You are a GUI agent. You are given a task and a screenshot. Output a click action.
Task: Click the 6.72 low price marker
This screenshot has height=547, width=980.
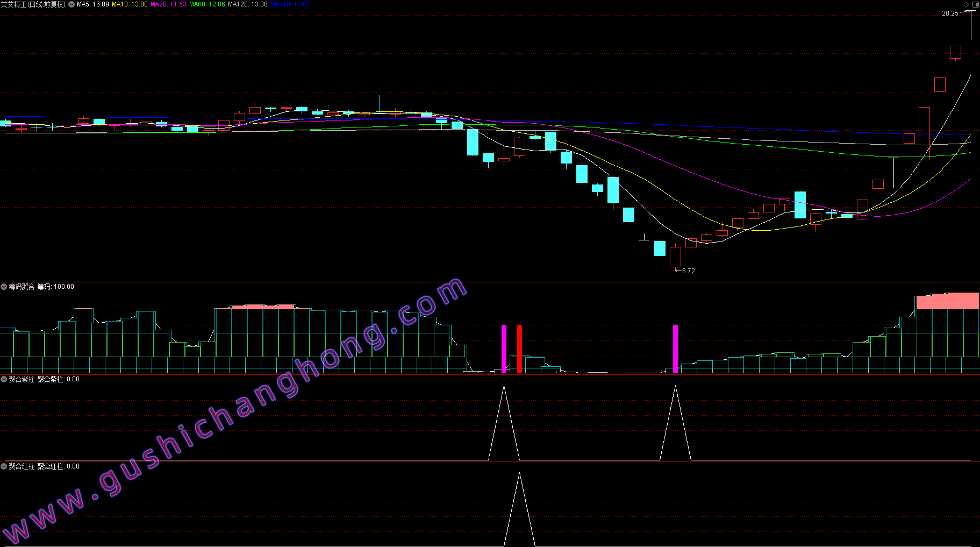tap(689, 271)
